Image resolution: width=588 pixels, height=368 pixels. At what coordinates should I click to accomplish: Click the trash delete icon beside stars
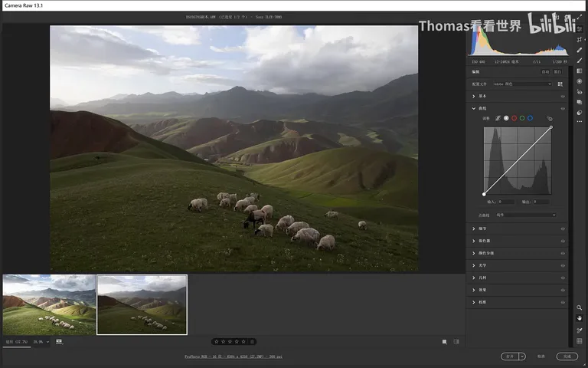pos(253,342)
